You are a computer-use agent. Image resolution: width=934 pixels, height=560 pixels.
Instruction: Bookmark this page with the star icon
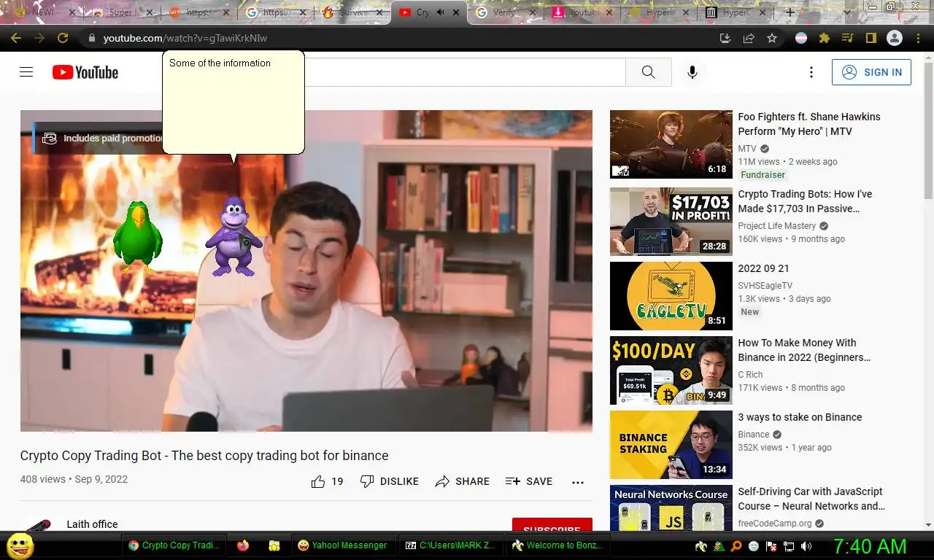772,38
